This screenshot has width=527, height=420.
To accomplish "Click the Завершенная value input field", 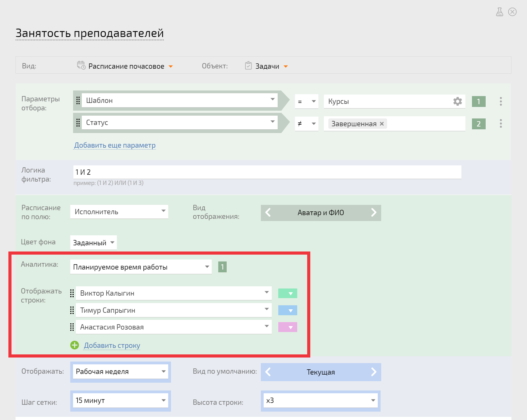I will click(395, 124).
